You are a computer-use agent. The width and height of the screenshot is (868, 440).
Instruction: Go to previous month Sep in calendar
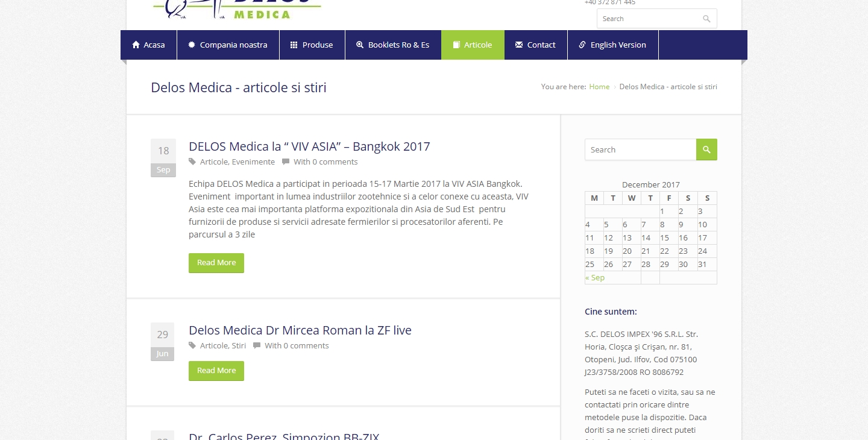click(x=595, y=278)
